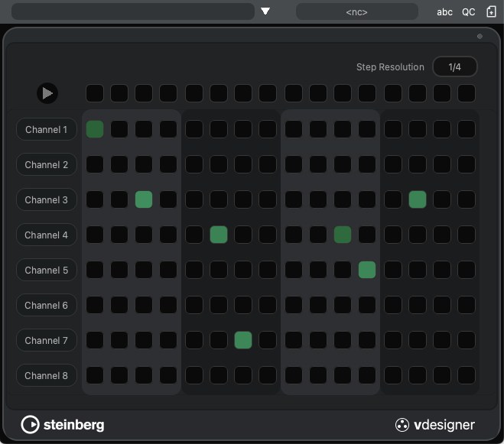Open the <nc> assignment field
The height and width of the screenshot is (444, 504).
(356, 12)
